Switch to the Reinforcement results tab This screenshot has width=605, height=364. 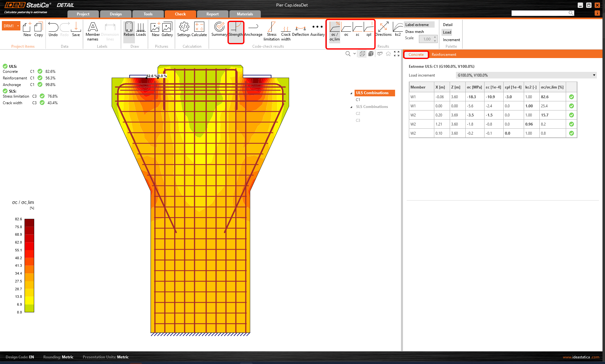444,55
